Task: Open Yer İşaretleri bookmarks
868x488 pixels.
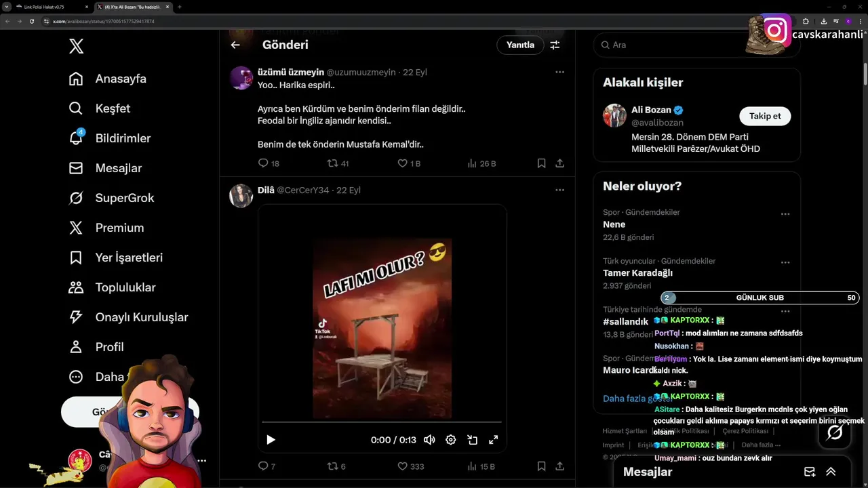Action: coord(115,258)
